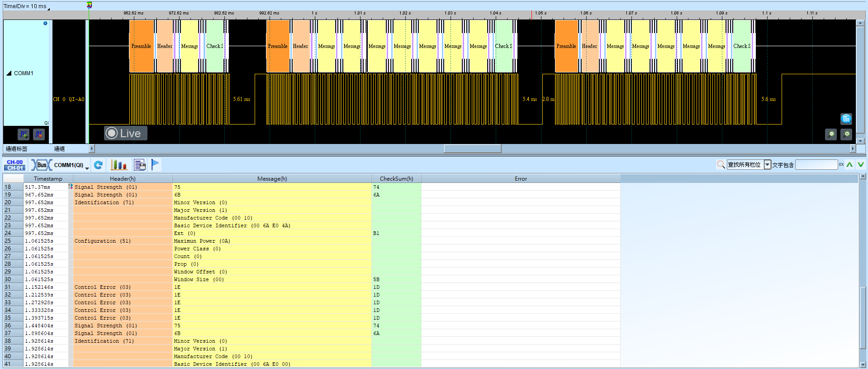Image resolution: width=868 pixels, height=369 pixels.
Task: Find previous match with green up arrow
Action: coord(850,165)
